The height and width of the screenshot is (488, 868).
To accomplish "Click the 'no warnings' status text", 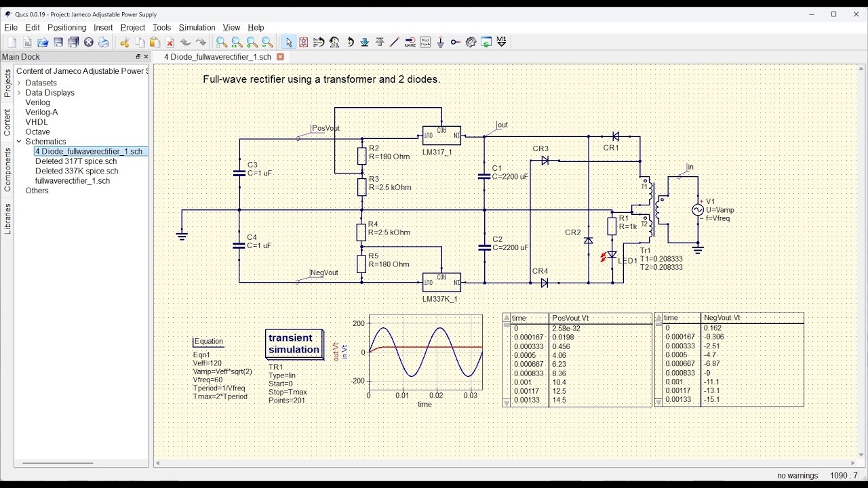I will (x=797, y=476).
